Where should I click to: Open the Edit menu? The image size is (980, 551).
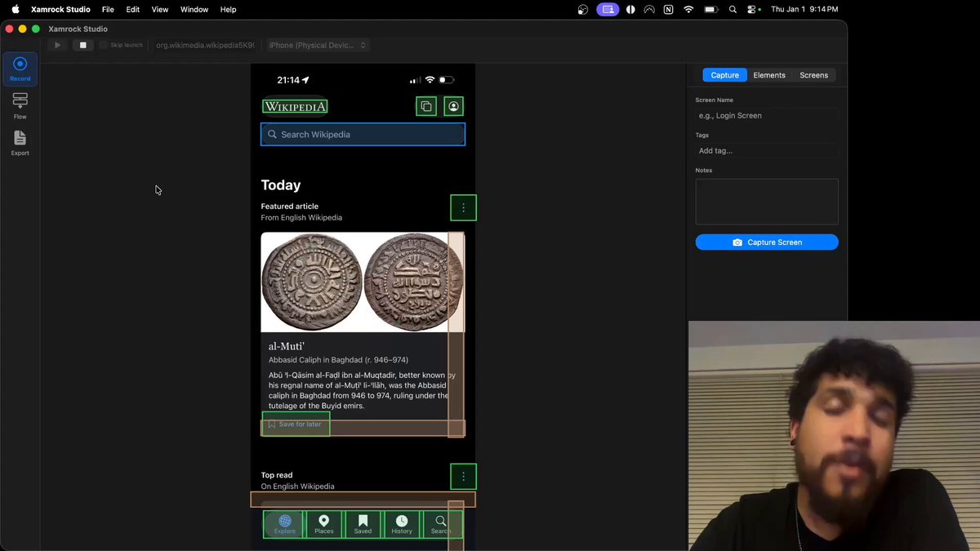[133, 9]
